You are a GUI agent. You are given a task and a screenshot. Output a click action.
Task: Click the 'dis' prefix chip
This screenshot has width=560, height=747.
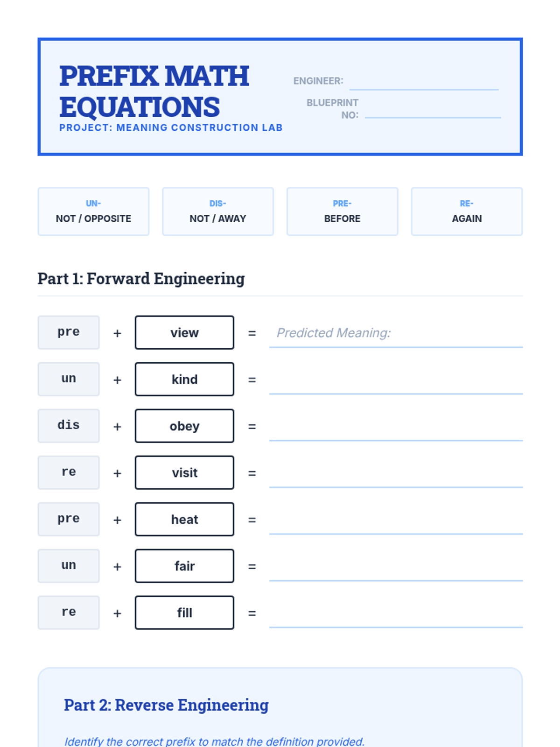[69, 426]
